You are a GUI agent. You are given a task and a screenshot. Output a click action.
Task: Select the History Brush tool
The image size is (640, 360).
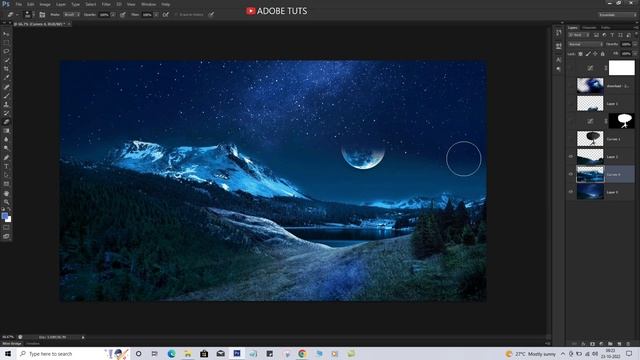6,113
